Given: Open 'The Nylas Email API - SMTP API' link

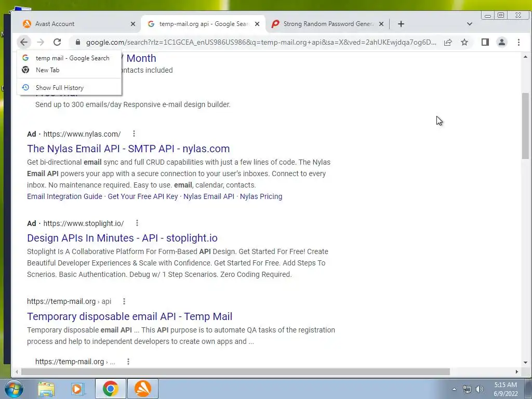Looking at the screenshot, I should pyautogui.click(x=128, y=149).
